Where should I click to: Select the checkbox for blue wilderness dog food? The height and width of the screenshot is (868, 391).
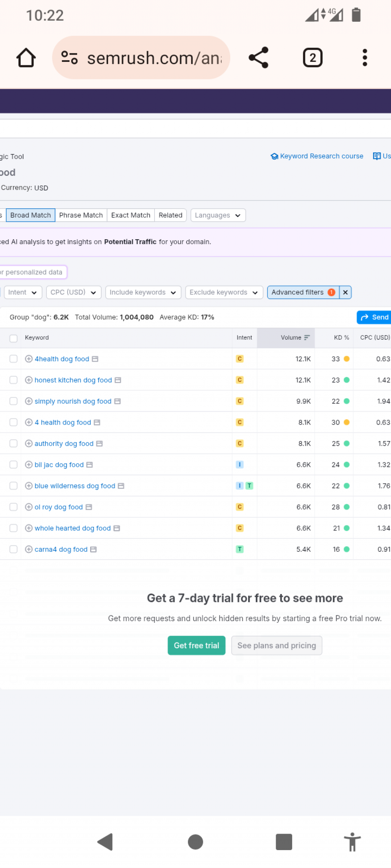(13, 486)
